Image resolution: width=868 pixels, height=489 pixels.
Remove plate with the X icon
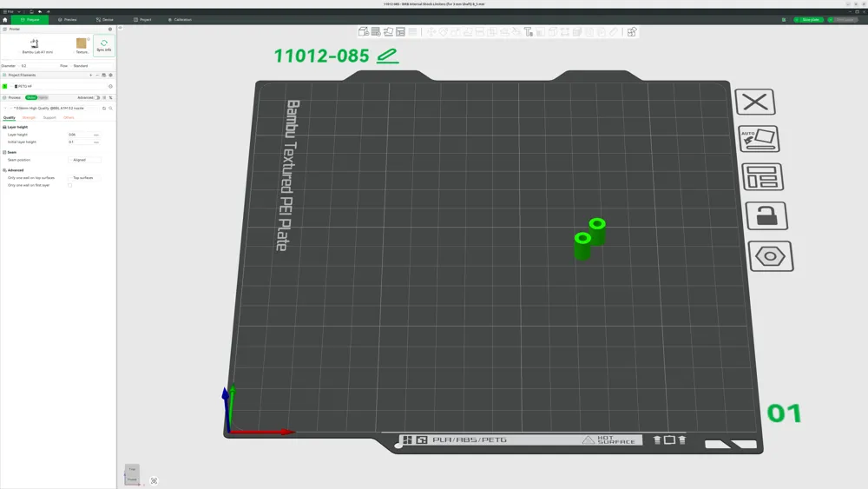pyautogui.click(x=755, y=102)
